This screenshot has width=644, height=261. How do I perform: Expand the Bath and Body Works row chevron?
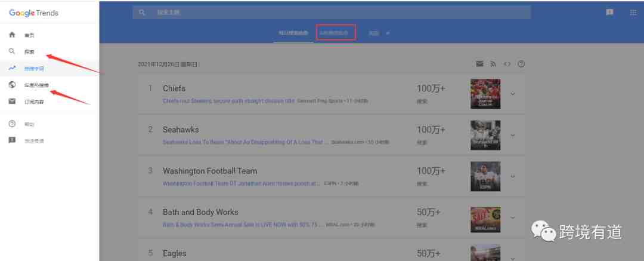[513, 217]
